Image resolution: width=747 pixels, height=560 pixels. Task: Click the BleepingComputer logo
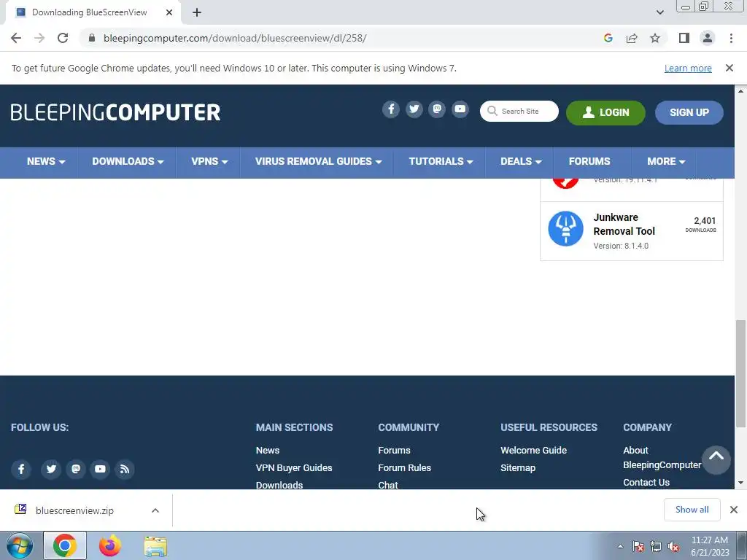coord(115,112)
